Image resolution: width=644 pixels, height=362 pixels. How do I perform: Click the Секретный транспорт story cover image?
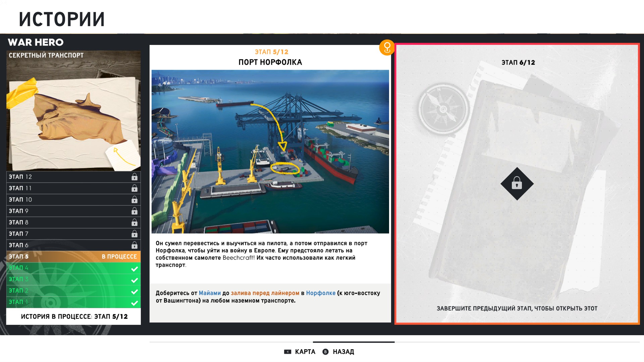pos(73,111)
